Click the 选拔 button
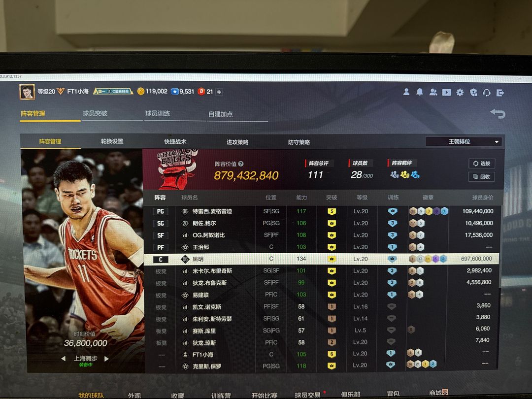The height and width of the screenshot is (399, 532). pyautogui.click(x=482, y=164)
